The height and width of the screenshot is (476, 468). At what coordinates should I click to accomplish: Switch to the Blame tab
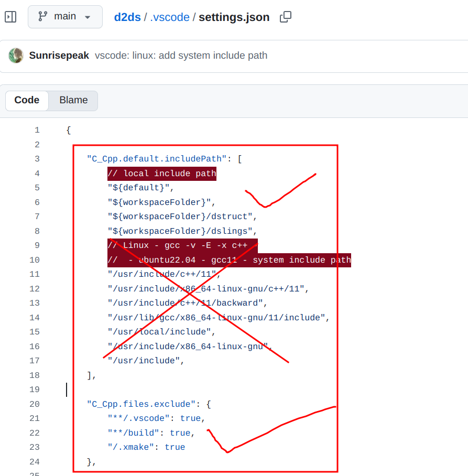[x=73, y=100]
